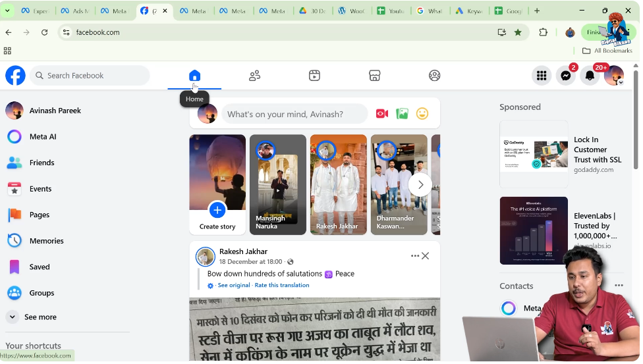The height and width of the screenshot is (364, 643).
Task: Open Messenger chats icon
Action: (565, 76)
